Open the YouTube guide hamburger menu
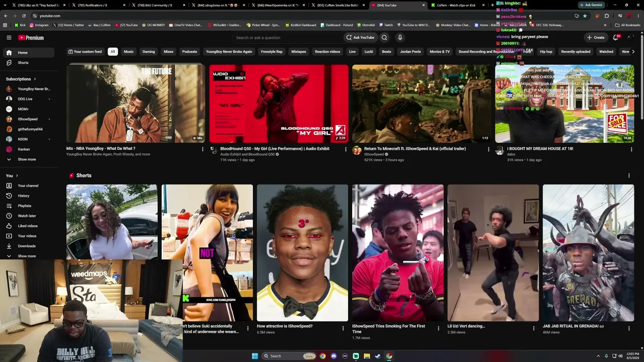 (9, 38)
